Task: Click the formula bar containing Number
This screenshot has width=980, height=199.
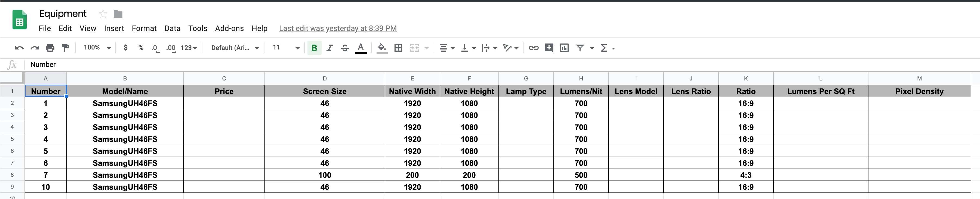Action: pyautogui.click(x=502, y=65)
